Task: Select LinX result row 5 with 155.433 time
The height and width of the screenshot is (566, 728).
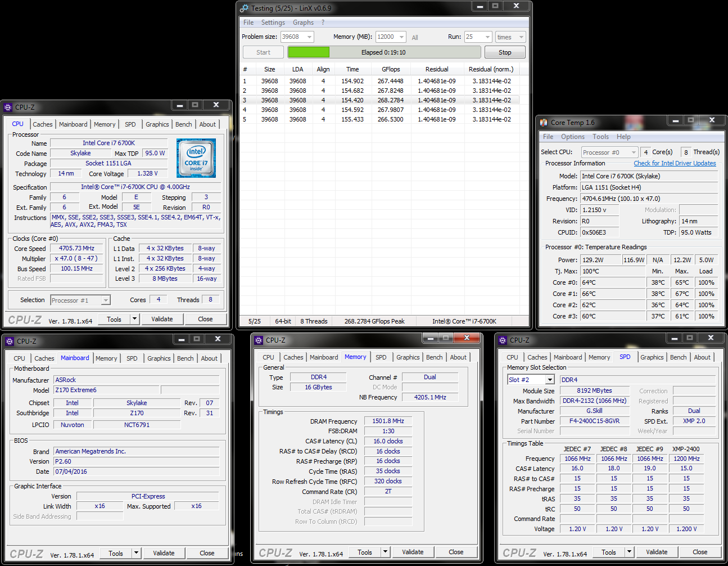Action: (x=379, y=119)
